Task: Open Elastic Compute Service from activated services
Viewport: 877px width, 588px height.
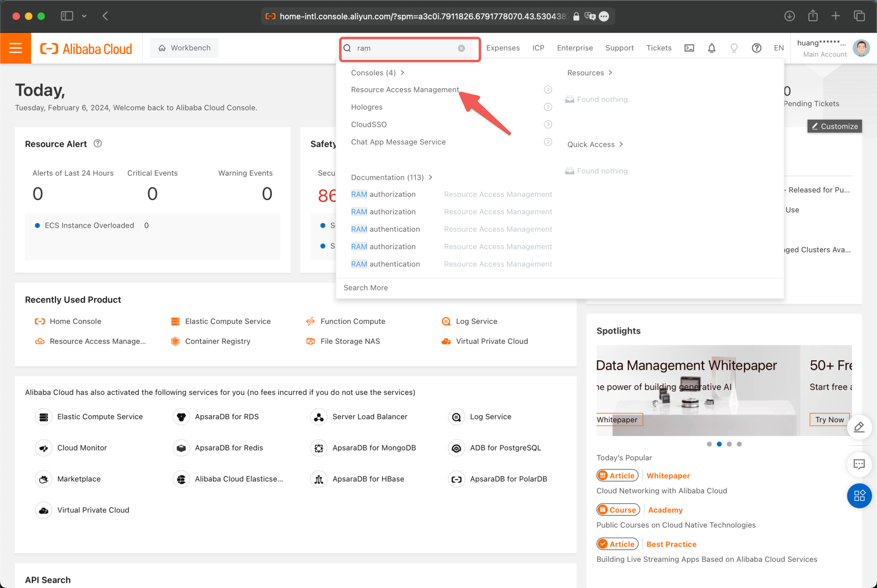Action: 89,416
